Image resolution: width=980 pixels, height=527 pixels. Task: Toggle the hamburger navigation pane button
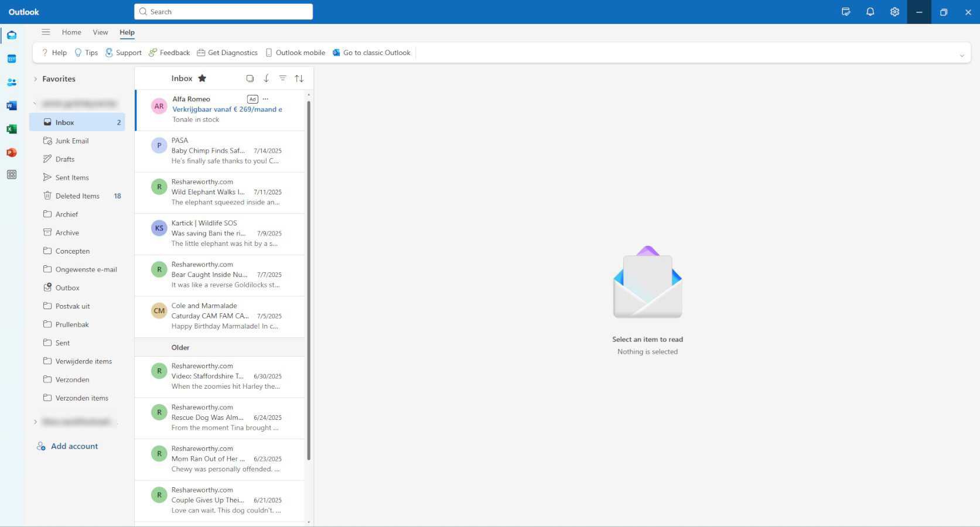pos(46,32)
